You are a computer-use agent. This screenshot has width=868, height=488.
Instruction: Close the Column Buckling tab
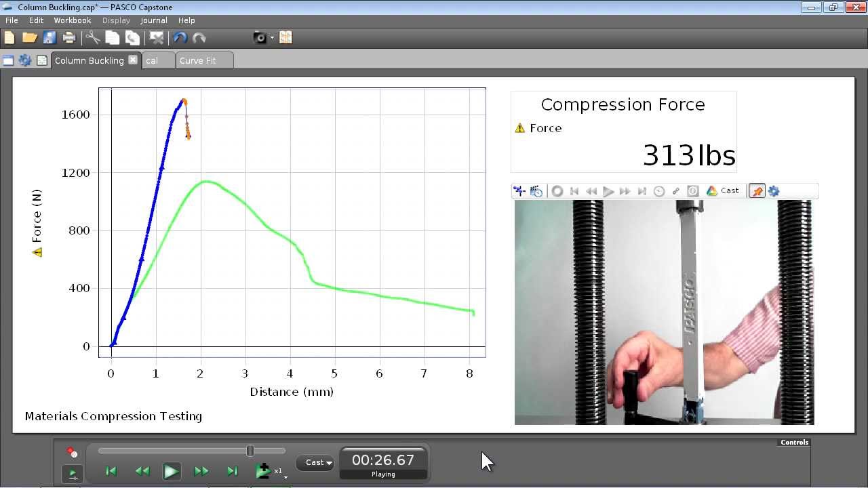(133, 60)
